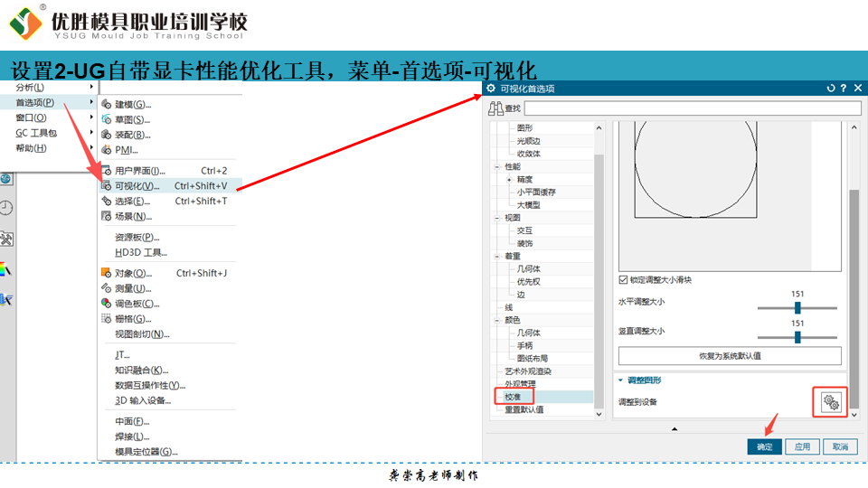Click the 选择(E) cursor icon
This screenshot has height=488, width=868.
pos(107,202)
